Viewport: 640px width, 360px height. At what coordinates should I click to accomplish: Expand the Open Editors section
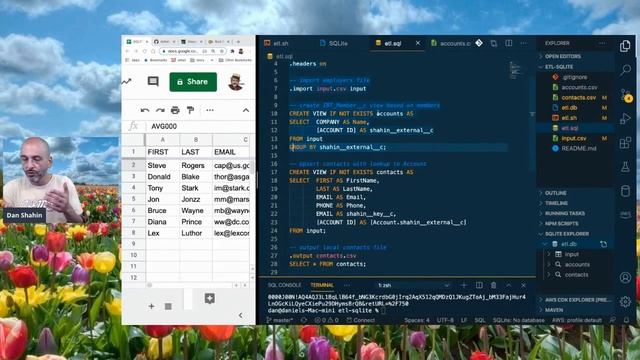click(562, 56)
